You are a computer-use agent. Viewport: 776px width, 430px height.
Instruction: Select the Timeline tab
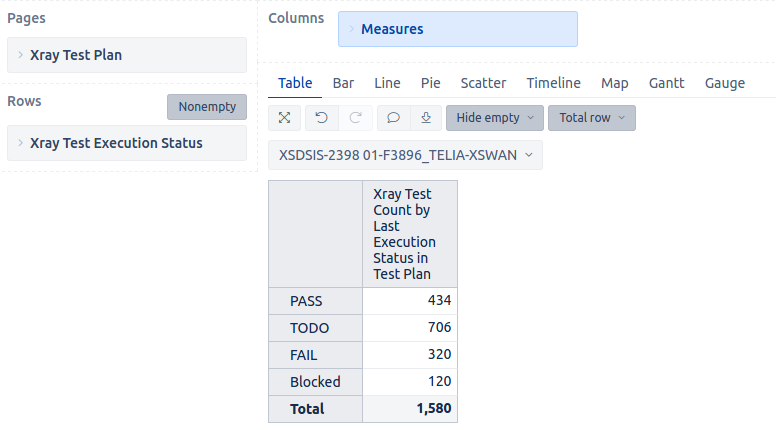coord(553,83)
